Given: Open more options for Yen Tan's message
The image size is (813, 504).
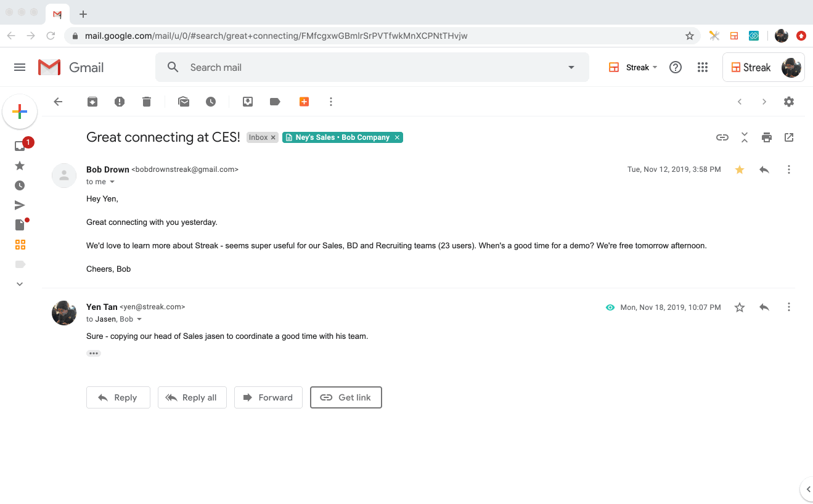Looking at the screenshot, I should click(x=789, y=307).
